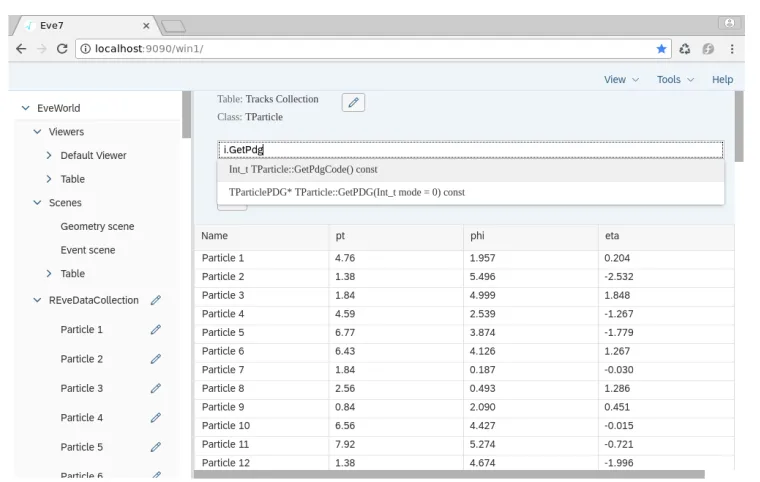Click the pencil icon next to Particle 5
The height and width of the screenshot is (482, 760).
[156, 447]
